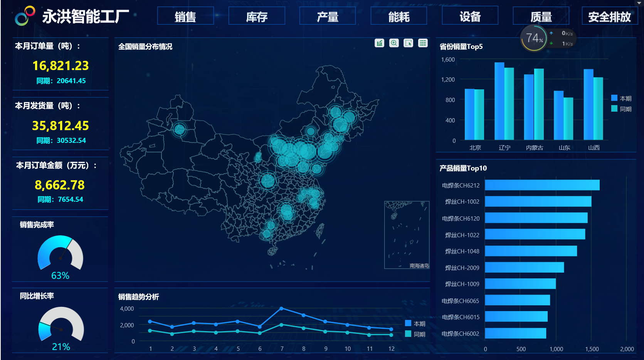
Task: Open the list view icon above map
Action: (423, 43)
